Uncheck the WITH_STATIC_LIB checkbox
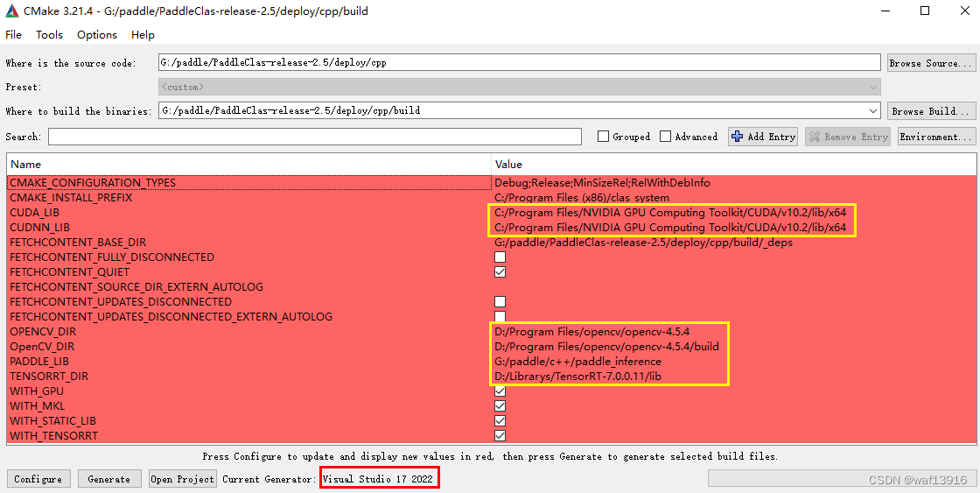The height and width of the screenshot is (493, 980). tap(500, 421)
